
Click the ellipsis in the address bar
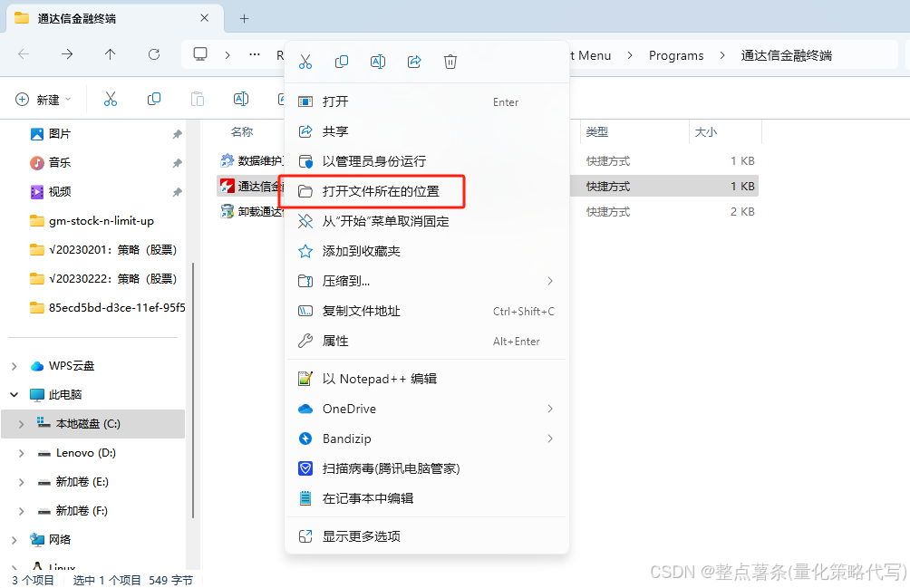pyautogui.click(x=254, y=54)
